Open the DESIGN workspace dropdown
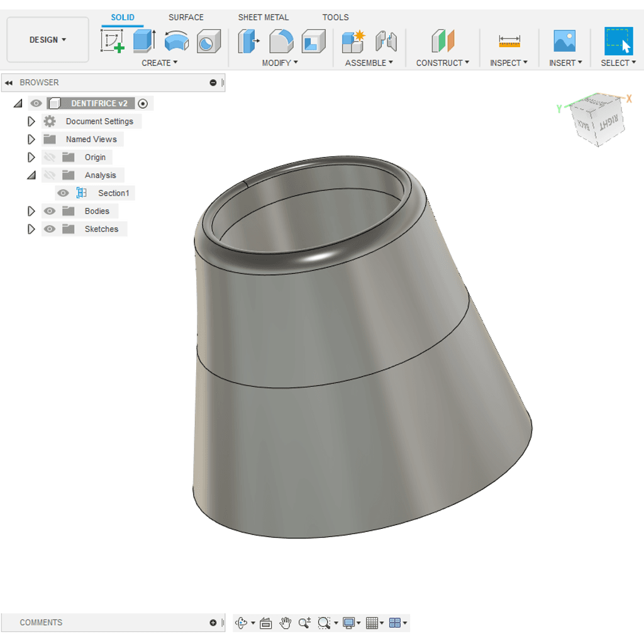The height and width of the screenshot is (644, 644). (48, 40)
